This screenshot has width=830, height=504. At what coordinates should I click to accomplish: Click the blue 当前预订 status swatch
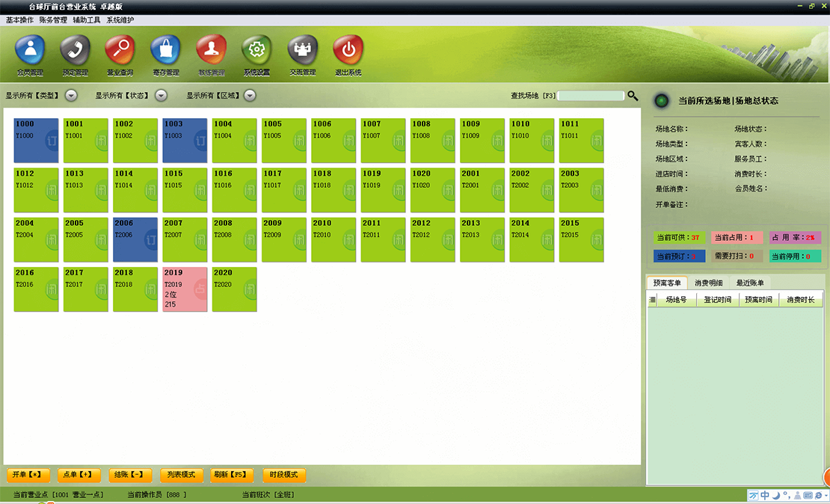tap(679, 256)
